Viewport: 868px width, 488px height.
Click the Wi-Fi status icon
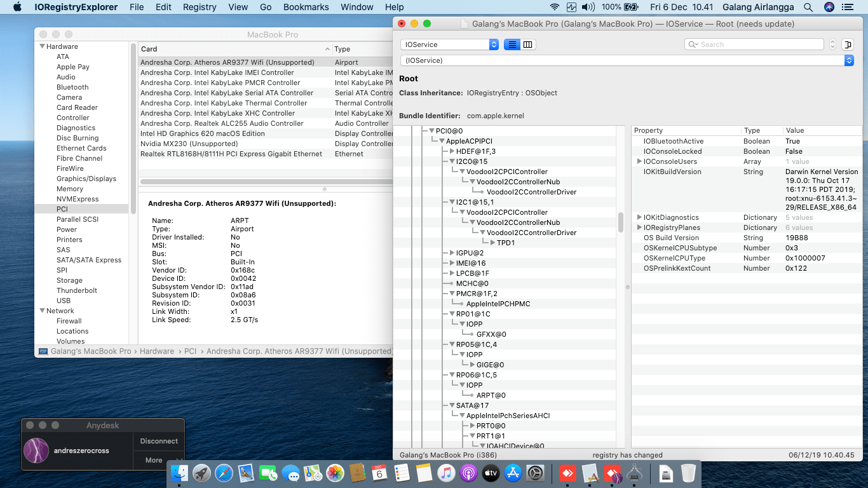coord(555,7)
